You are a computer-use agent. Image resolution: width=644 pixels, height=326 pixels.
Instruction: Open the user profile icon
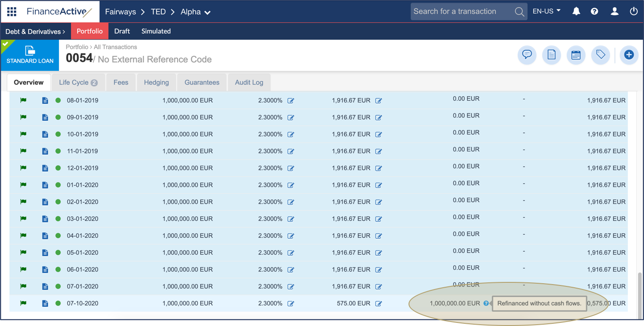615,11
